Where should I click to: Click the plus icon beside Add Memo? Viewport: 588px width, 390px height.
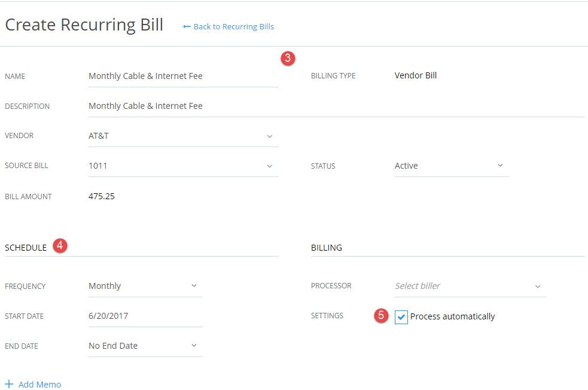[9, 384]
